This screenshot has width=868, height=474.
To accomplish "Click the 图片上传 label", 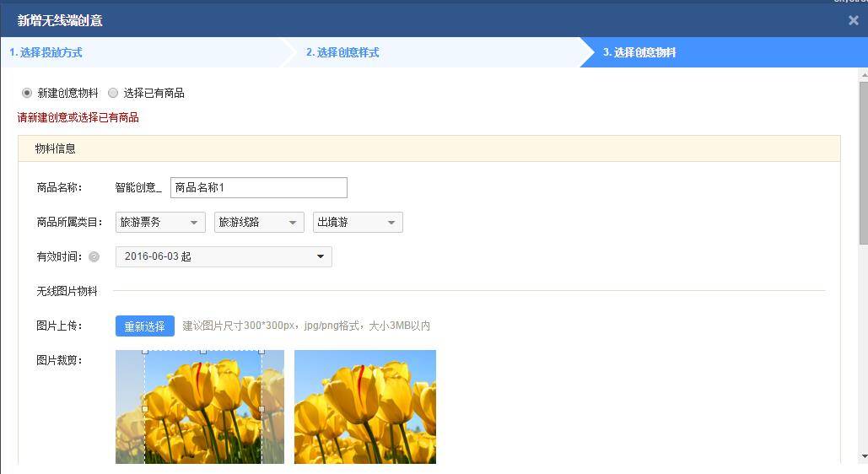I will (59, 326).
